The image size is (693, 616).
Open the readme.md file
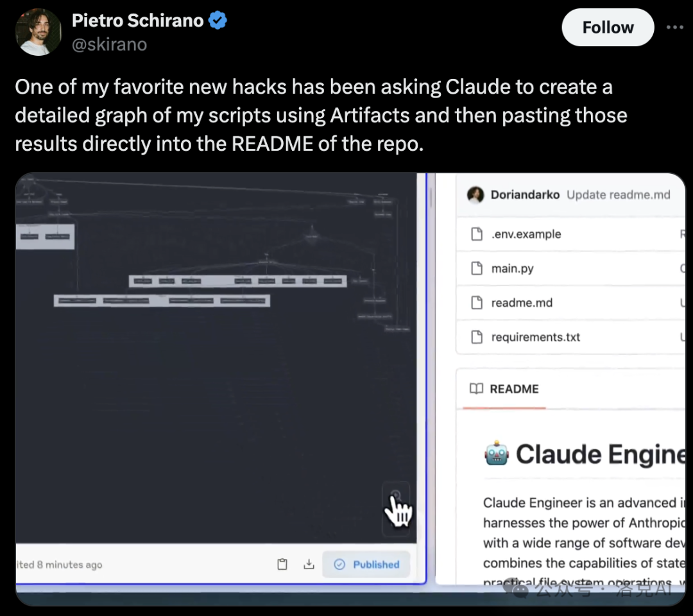(x=521, y=303)
